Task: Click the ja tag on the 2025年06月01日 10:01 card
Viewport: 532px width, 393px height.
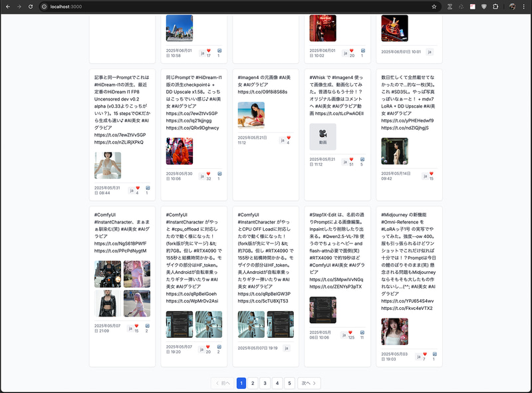Action: pyautogui.click(x=430, y=52)
